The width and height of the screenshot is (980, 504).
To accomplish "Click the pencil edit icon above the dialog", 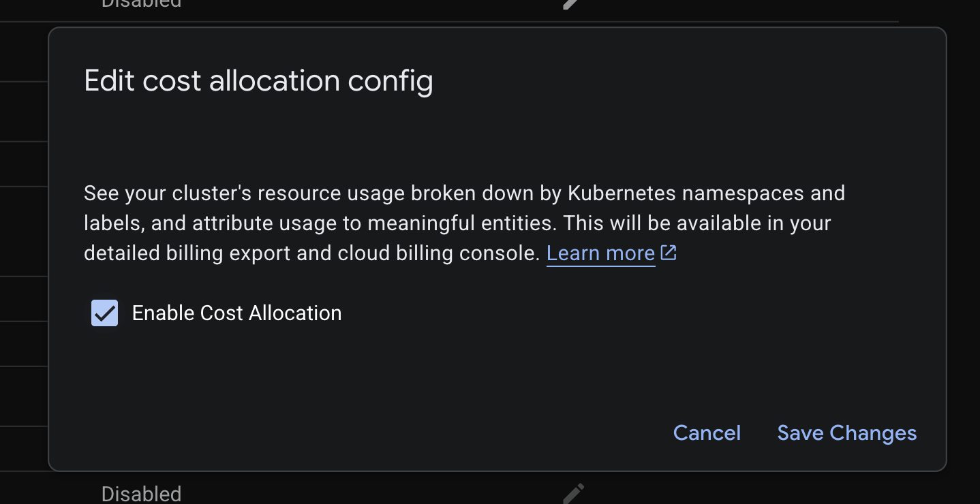I will pyautogui.click(x=571, y=4).
